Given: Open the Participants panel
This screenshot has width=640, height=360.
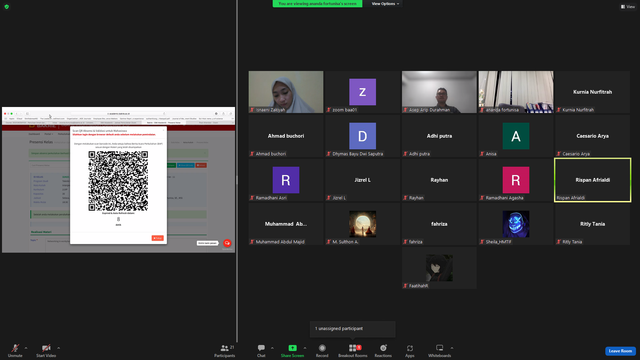Looking at the screenshot, I should click(225, 350).
